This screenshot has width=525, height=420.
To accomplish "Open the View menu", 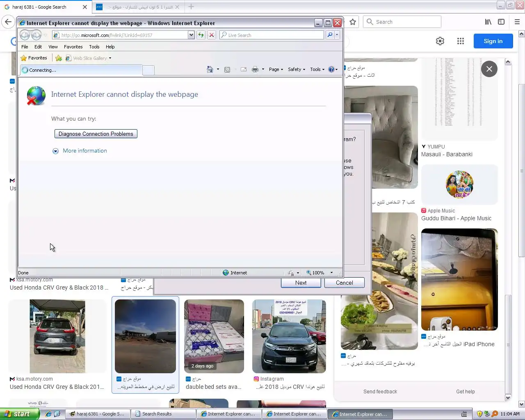I will (53, 47).
